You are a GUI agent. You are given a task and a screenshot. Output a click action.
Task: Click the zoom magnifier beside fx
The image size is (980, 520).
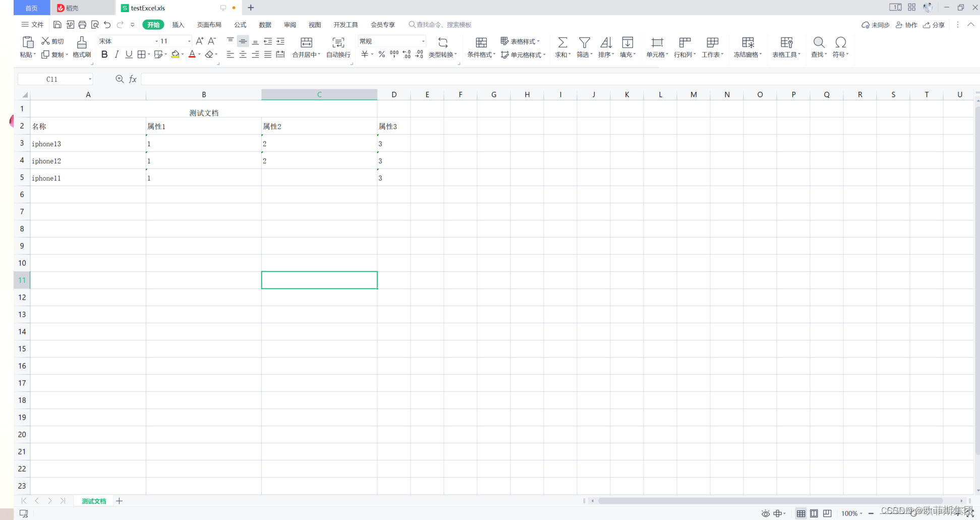tap(120, 79)
